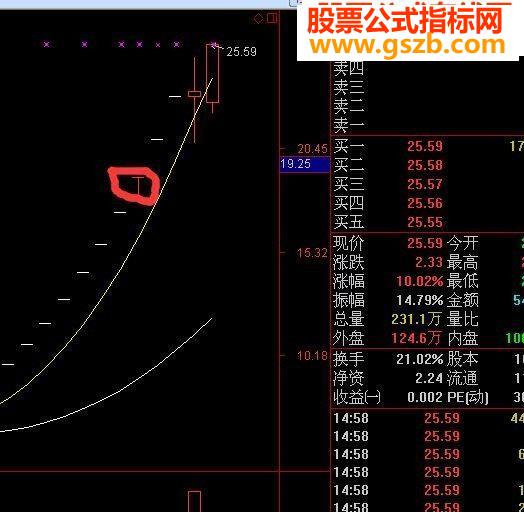Screen dimensions: 524x512
Task: Click the square window icon atop the chart
Action: click(272, 18)
